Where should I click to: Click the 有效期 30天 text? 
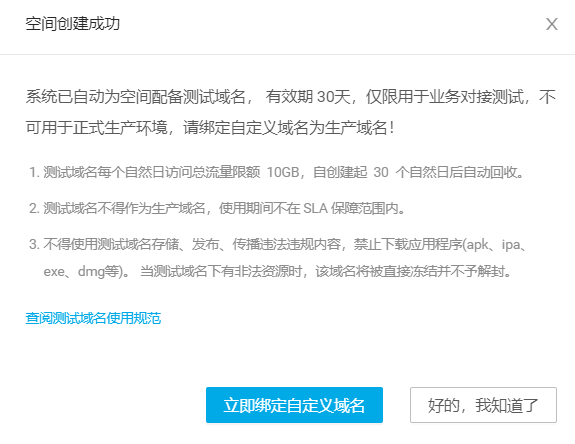pos(308,96)
